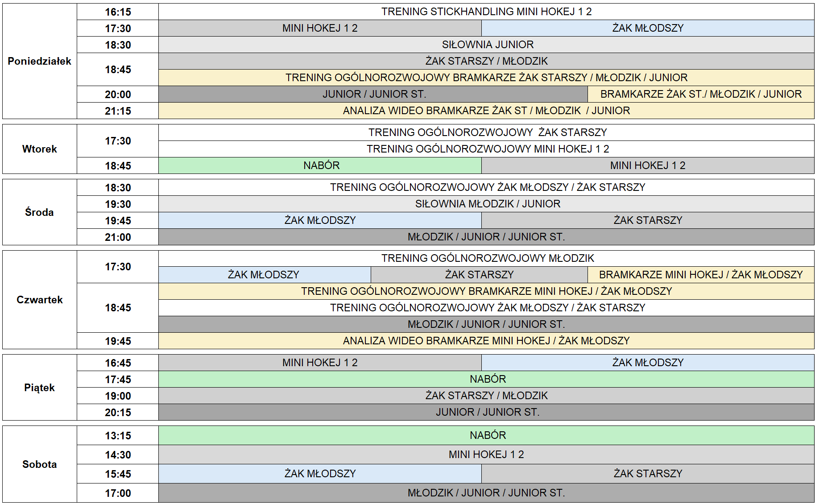
Task: Select the Sobota day label
Action: point(39,464)
